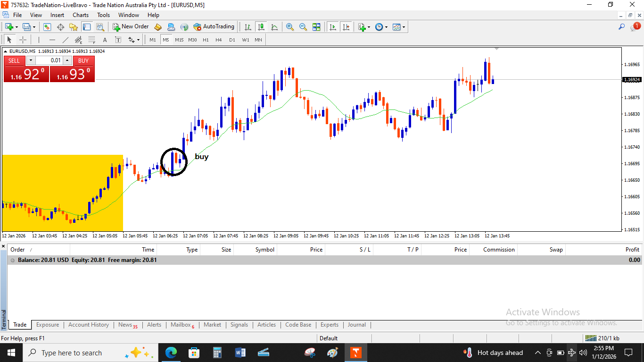Click the New Order button
Viewport: 644px width, 362px height.
(x=130, y=27)
